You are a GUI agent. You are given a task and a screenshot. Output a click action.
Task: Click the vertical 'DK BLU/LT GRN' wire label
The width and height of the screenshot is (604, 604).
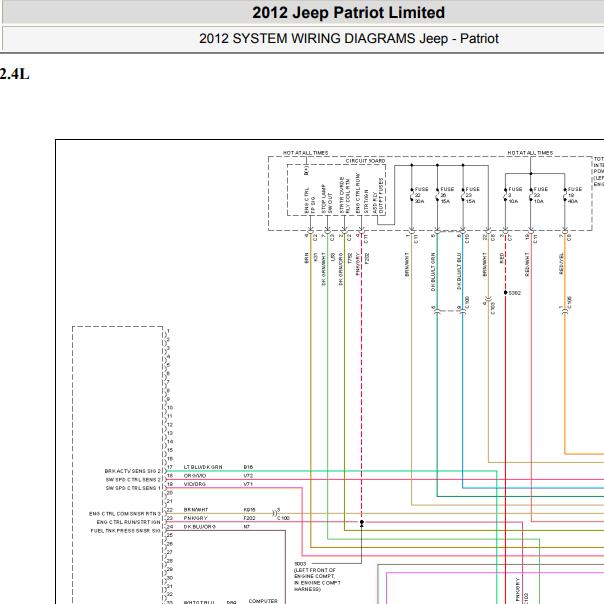click(x=433, y=272)
